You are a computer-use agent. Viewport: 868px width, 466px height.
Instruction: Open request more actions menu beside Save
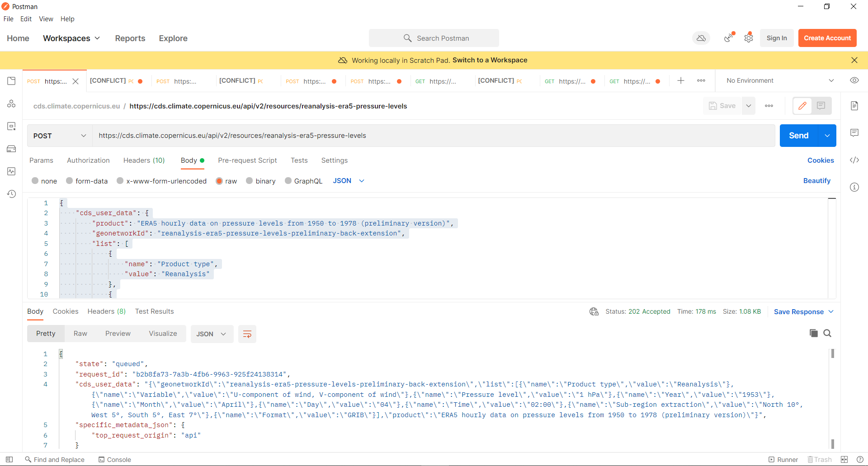tap(769, 106)
